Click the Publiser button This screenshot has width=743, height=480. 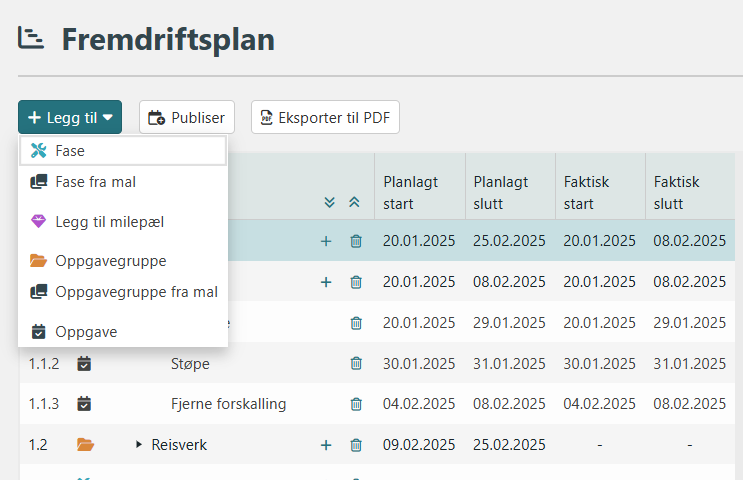point(187,117)
